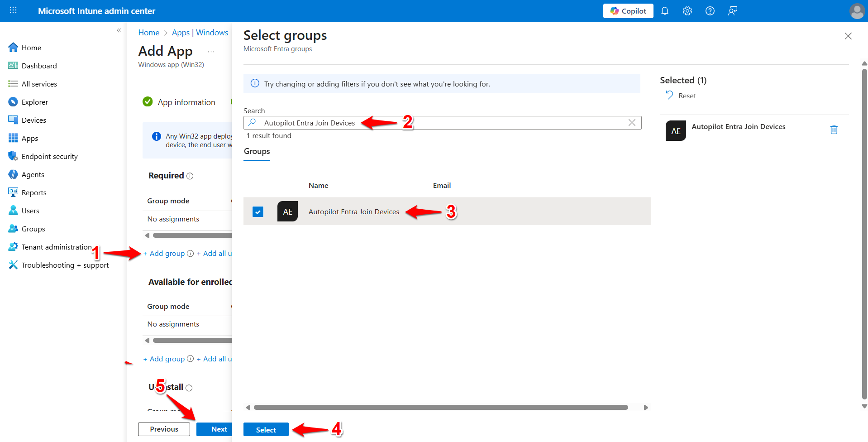Click the Endpoint security shield icon
Image resolution: width=868 pixels, height=442 pixels.
(x=13, y=156)
